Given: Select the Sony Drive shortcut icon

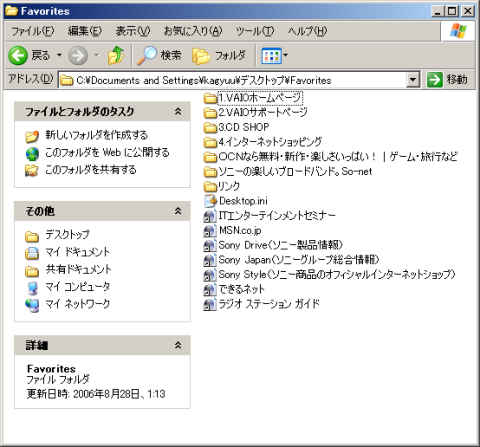Looking at the screenshot, I should click(210, 245).
